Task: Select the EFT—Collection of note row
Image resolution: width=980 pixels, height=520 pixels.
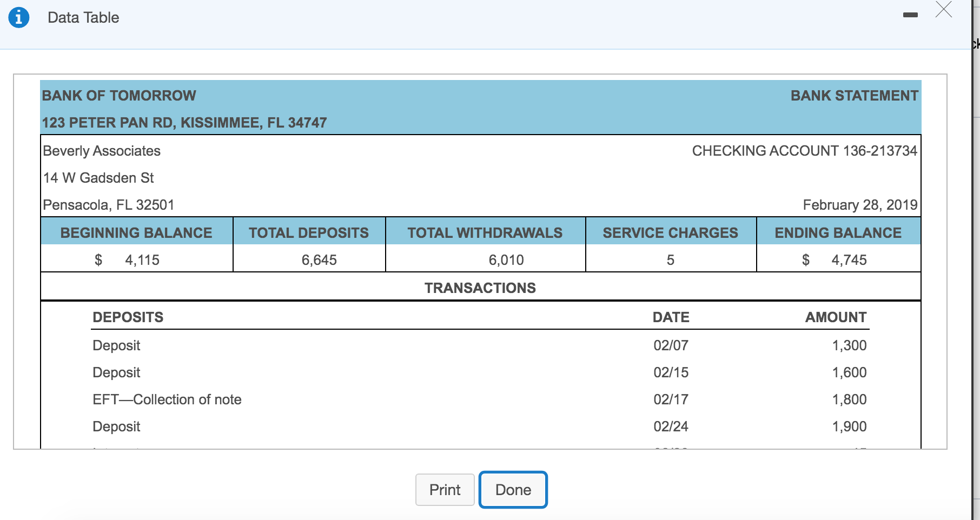Action: 167,399
